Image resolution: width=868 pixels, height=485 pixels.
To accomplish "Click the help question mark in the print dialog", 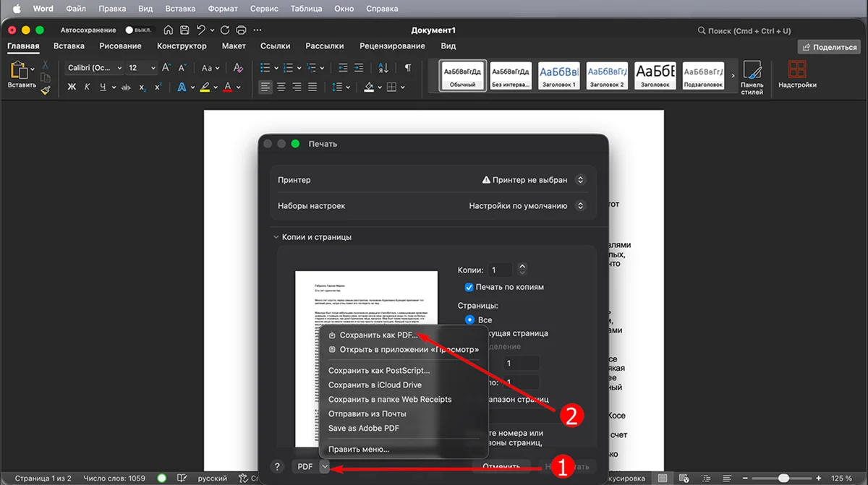I will 276,466.
